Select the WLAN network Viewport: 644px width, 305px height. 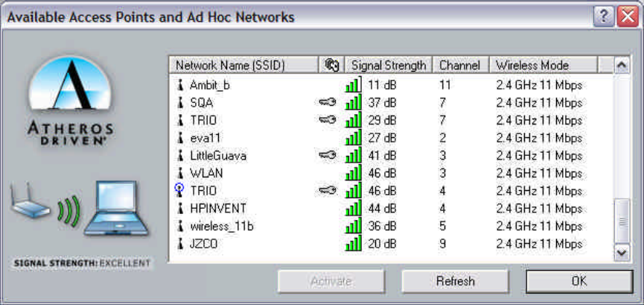point(206,173)
